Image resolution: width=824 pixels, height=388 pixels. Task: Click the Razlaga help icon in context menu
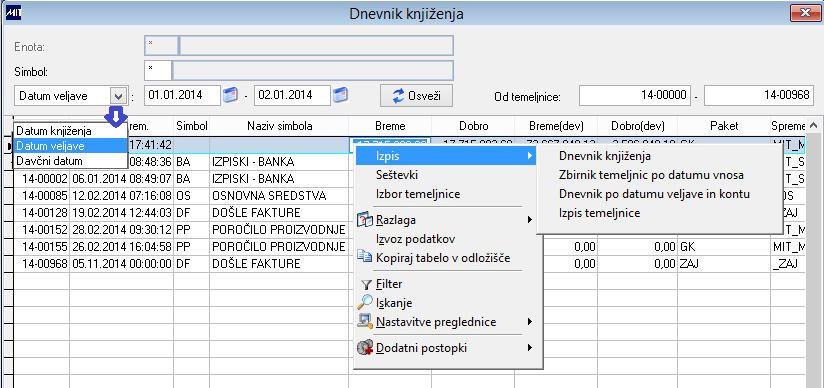pyautogui.click(x=365, y=220)
